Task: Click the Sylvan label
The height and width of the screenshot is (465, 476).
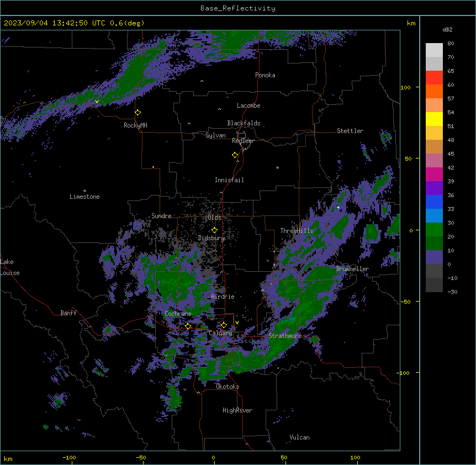Action: tap(215, 135)
